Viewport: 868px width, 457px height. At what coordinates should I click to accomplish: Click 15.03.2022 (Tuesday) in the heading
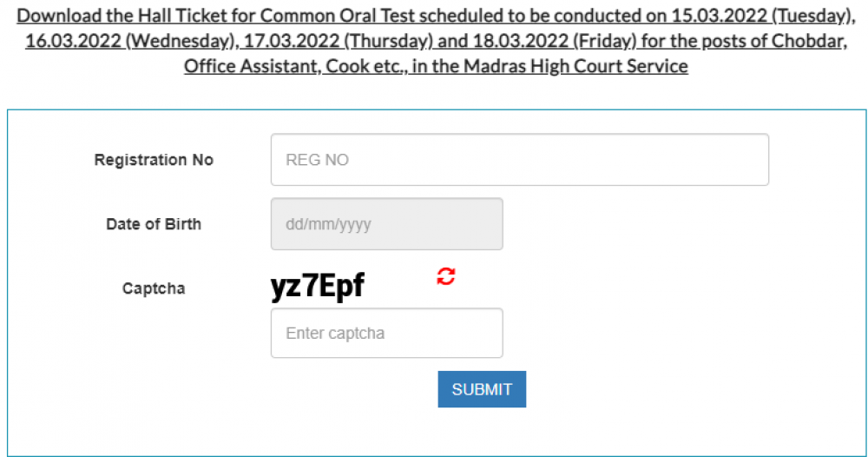[757, 17]
